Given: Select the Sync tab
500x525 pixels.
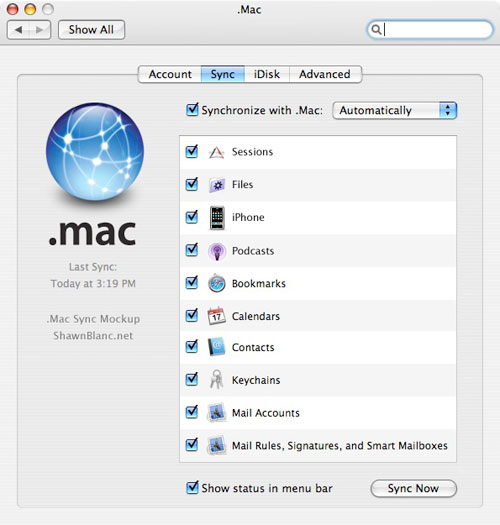Looking at the screenshot, I should [x=223, y=74].
